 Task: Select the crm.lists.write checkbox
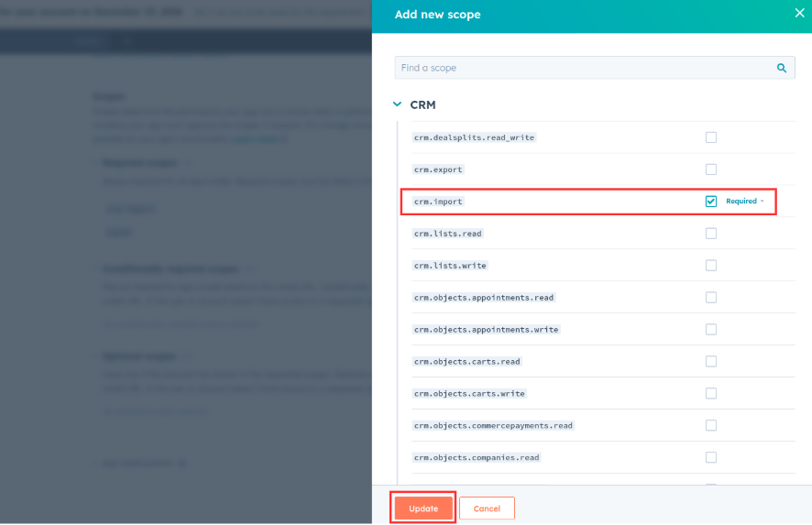click(710, 266)
